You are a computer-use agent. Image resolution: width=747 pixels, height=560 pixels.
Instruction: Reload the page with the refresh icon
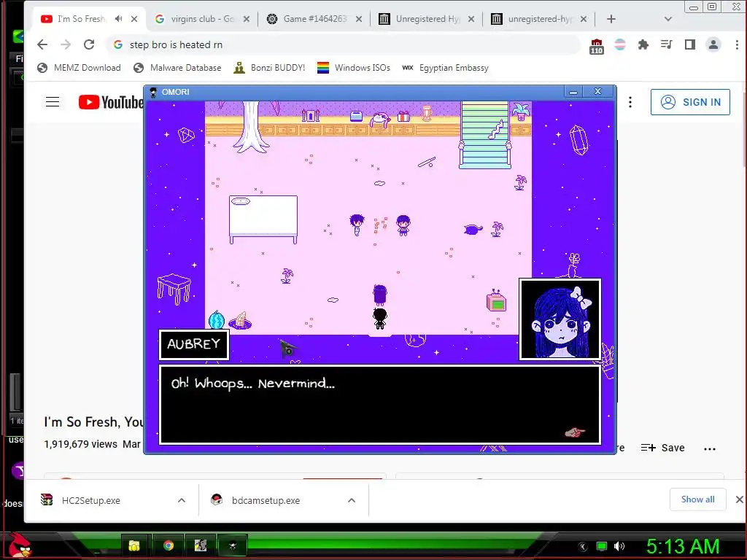point(89,44)
